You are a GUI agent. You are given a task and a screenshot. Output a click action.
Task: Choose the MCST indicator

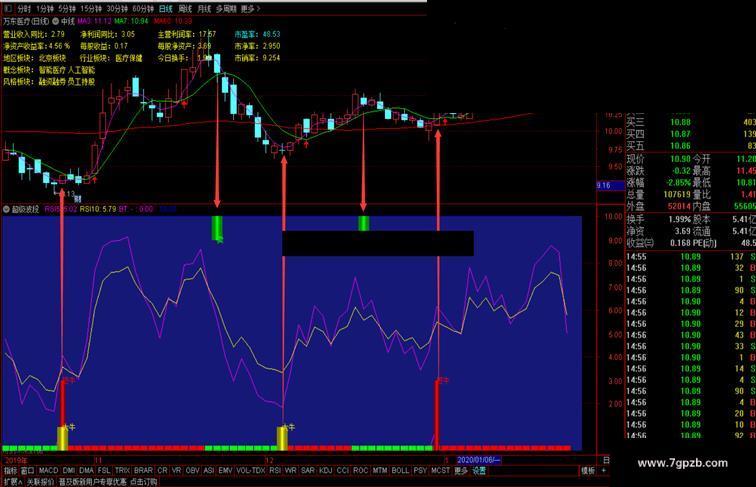tap(440, 471)
